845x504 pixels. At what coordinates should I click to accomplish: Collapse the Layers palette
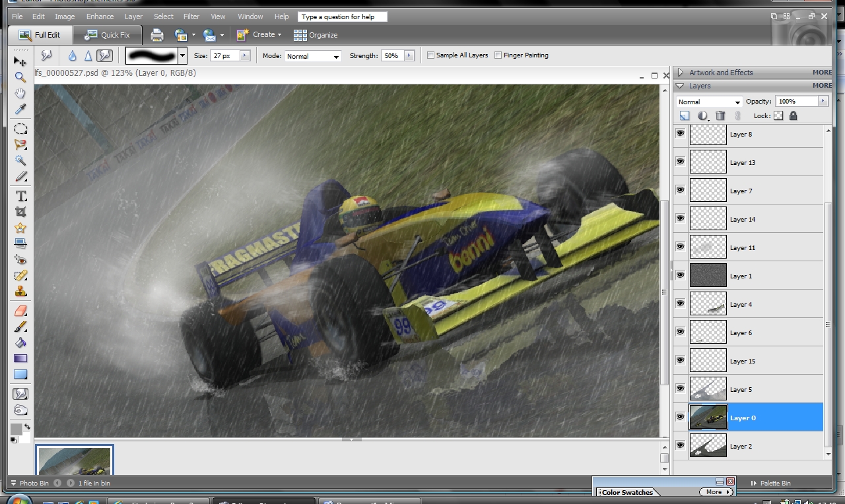[681, 86]
